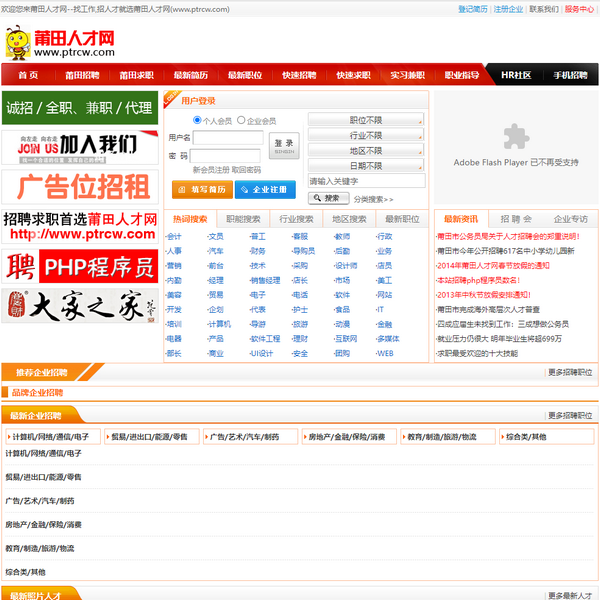
Task: Select the 企业会员 radio button
Action: point(241,120)
